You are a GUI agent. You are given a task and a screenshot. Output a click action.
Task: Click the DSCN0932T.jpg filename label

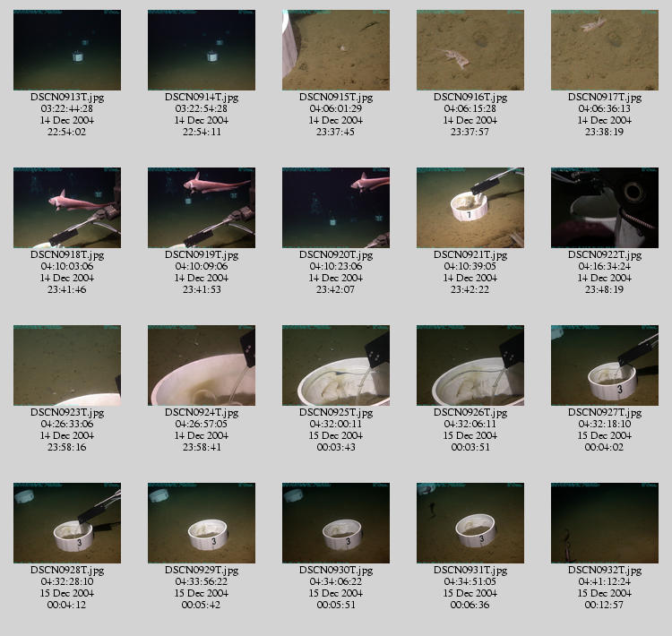point(605,571)
